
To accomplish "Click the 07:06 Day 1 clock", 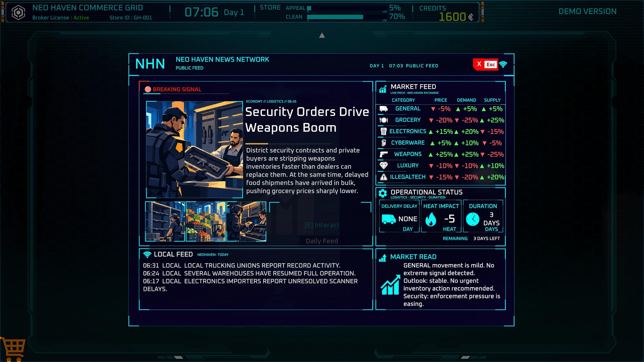I will 214,12.
